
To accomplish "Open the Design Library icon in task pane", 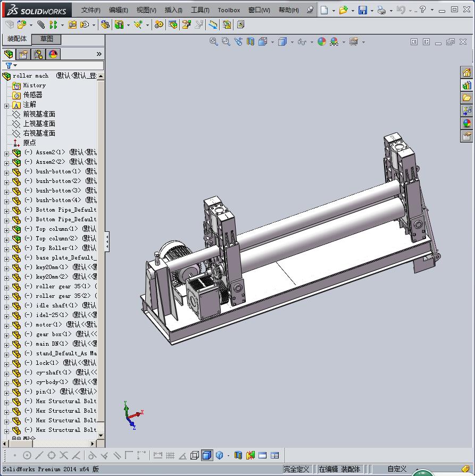I will click(466, 85).
